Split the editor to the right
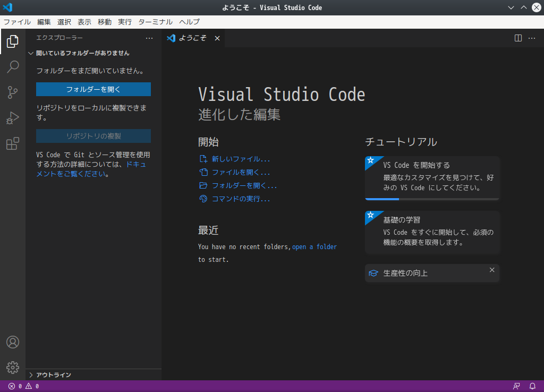Screen dimensions: 544x392 pos(518,38)
